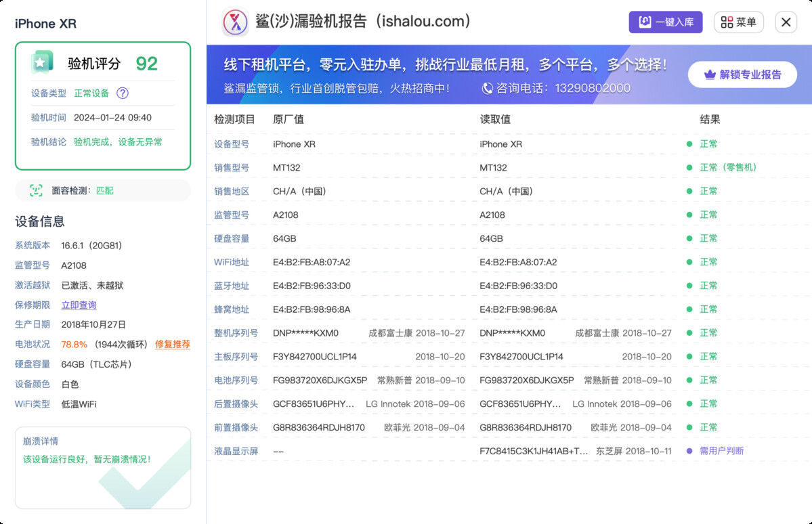Click the 原厂值 column header

[x=288, y=120]
